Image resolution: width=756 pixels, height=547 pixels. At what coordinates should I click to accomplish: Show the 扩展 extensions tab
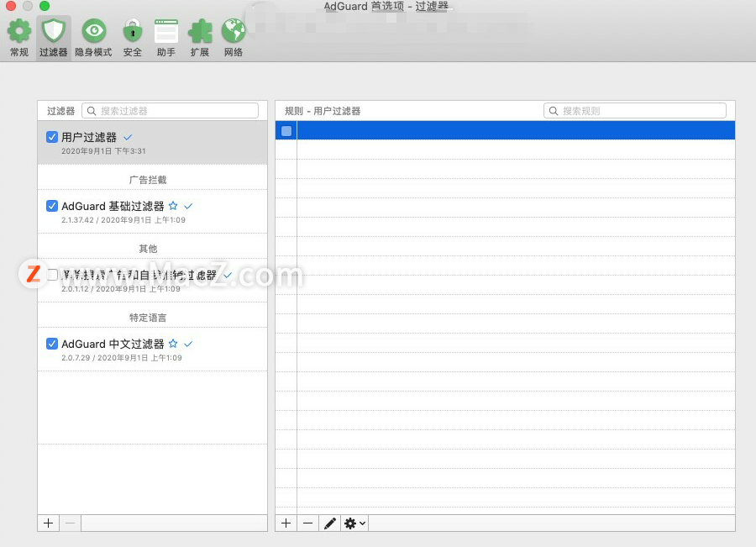click(x=200, y=38)
